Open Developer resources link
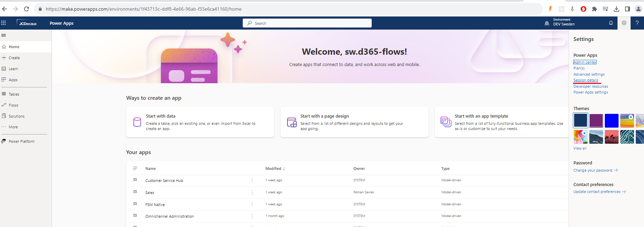 coord(591,86)
